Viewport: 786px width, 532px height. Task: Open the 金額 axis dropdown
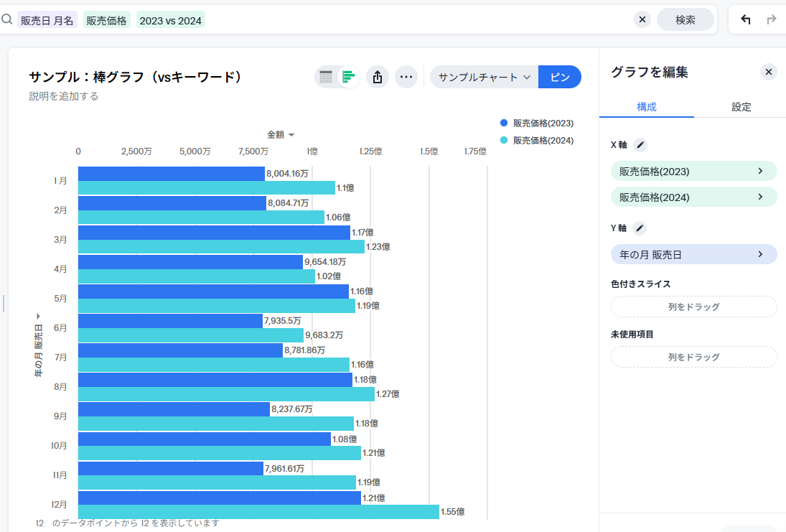click(281, 134)
